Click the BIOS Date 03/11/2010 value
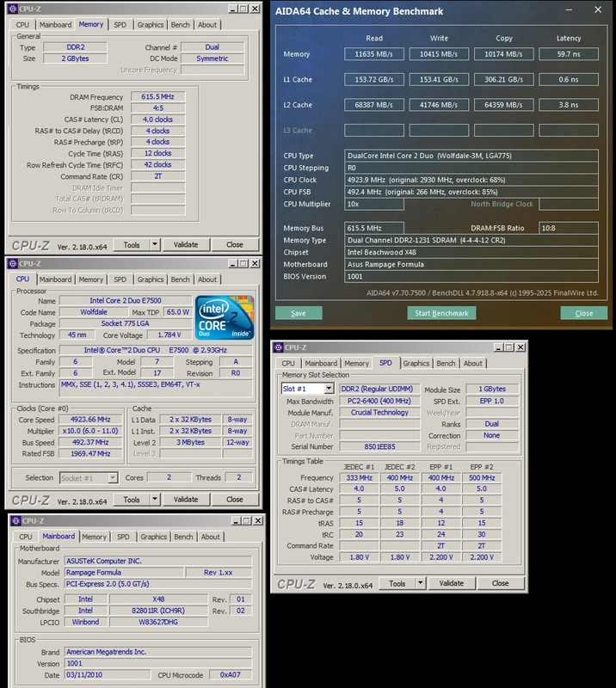616x688 pixels. tap(108, 675)
